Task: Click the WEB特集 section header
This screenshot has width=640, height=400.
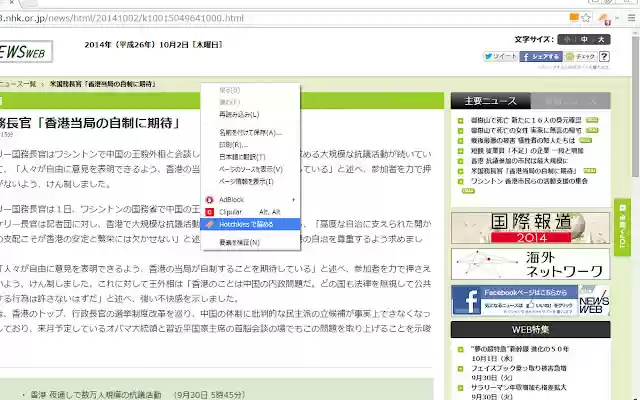Action: (531, 329)
